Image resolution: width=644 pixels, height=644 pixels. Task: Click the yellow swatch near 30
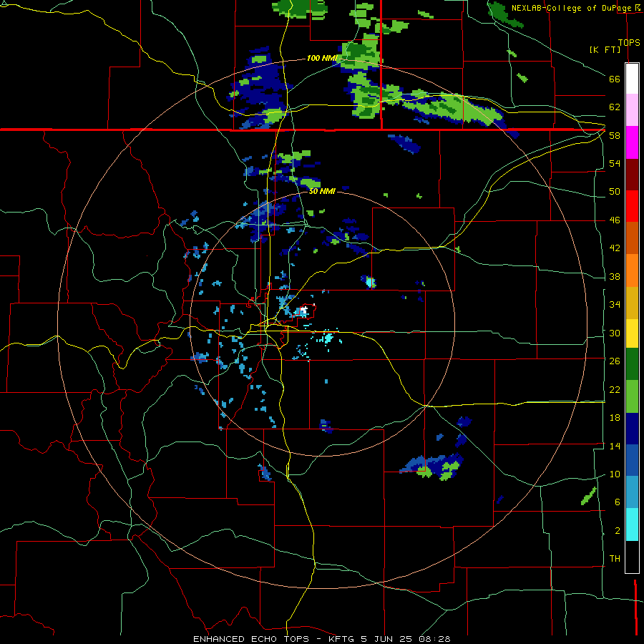632,333
